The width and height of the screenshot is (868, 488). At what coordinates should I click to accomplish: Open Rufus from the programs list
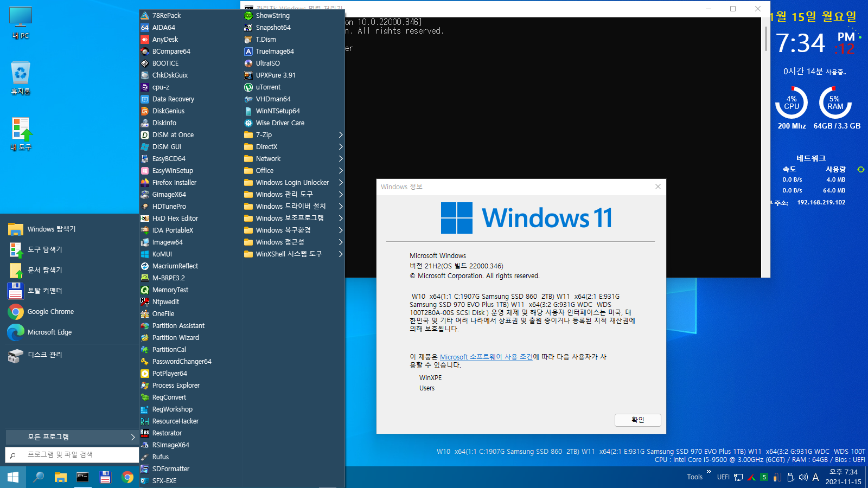pyautogui.click(x=160, y=457)
